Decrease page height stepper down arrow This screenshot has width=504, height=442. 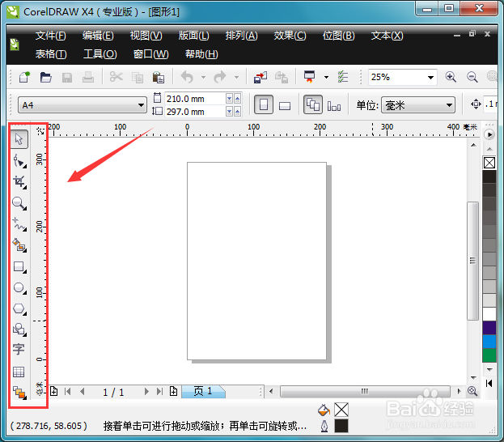point(229,112)
